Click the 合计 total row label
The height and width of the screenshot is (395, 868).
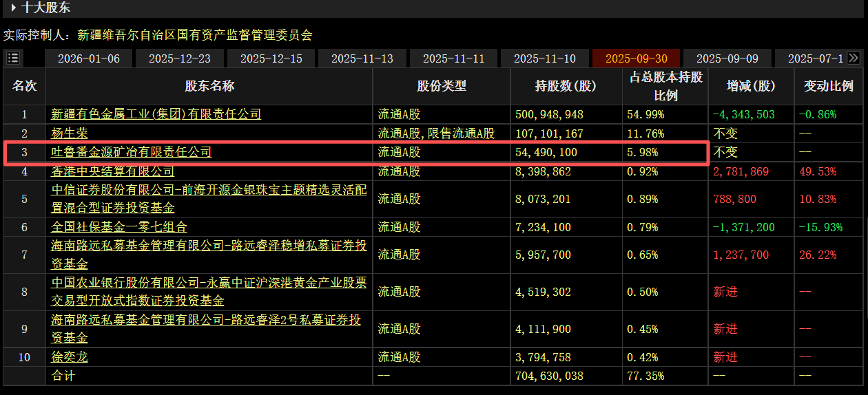[x=63, y=376]
